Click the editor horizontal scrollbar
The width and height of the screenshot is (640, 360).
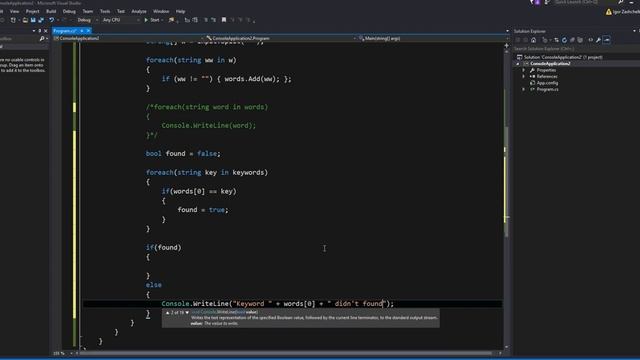click(286, 353)
